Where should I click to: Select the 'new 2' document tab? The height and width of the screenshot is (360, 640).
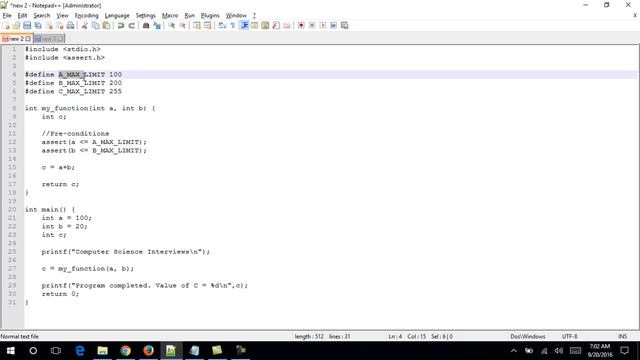[x=16, y=39]
